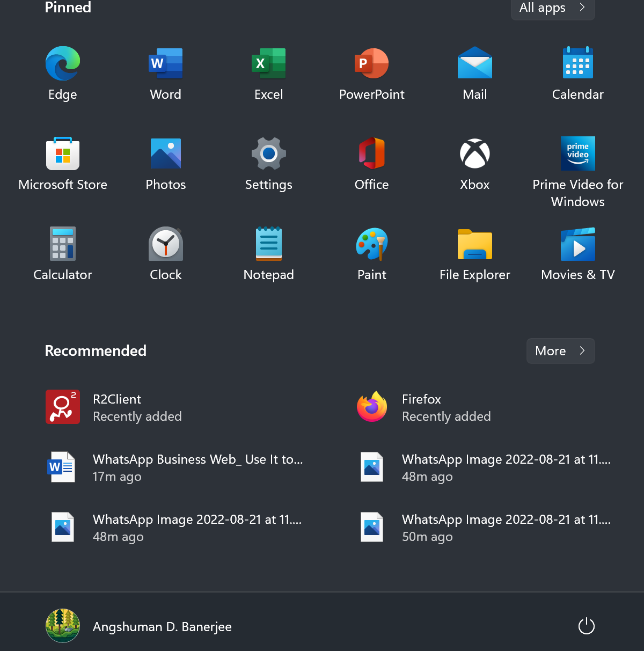
Task: Open the Photos app
Action: click(166, 153)
